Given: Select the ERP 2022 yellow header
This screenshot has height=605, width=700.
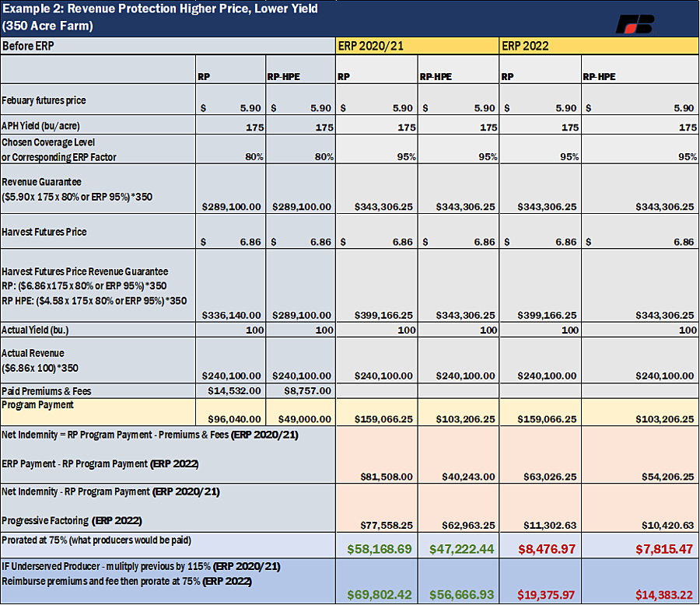Looking at the screenshot, I should (x=599, y=46).
